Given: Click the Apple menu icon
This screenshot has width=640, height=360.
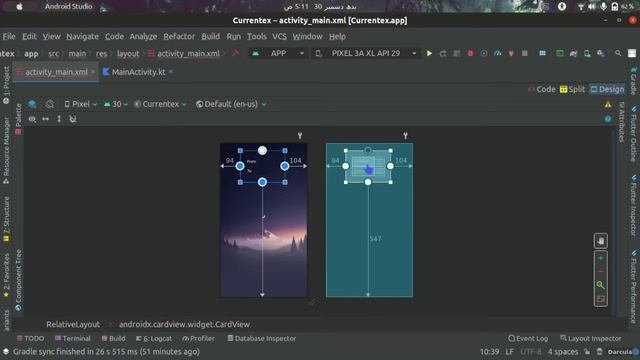Looking at the screenshot, I should click(19, 7).
